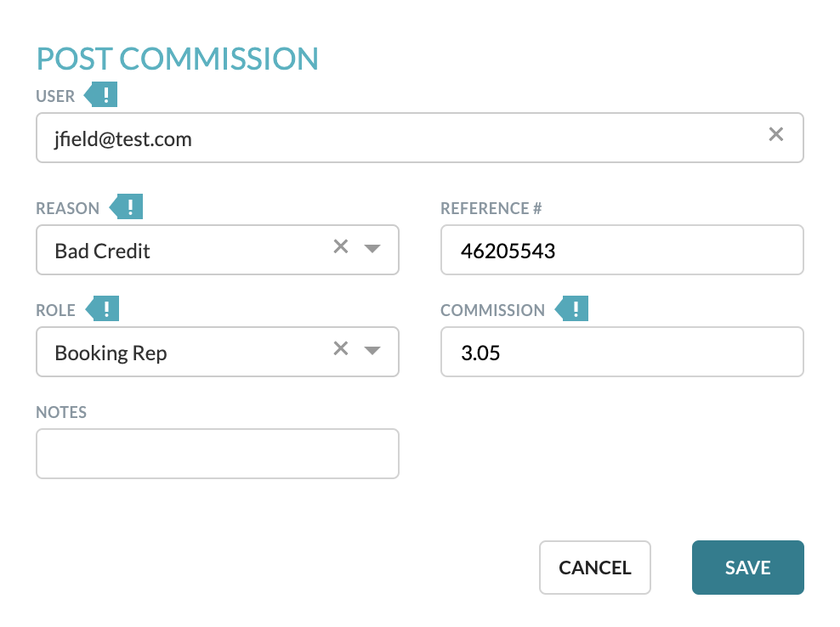Click the Cancel button
Viewport: 840px width, 627px height.
pos(594,567)
